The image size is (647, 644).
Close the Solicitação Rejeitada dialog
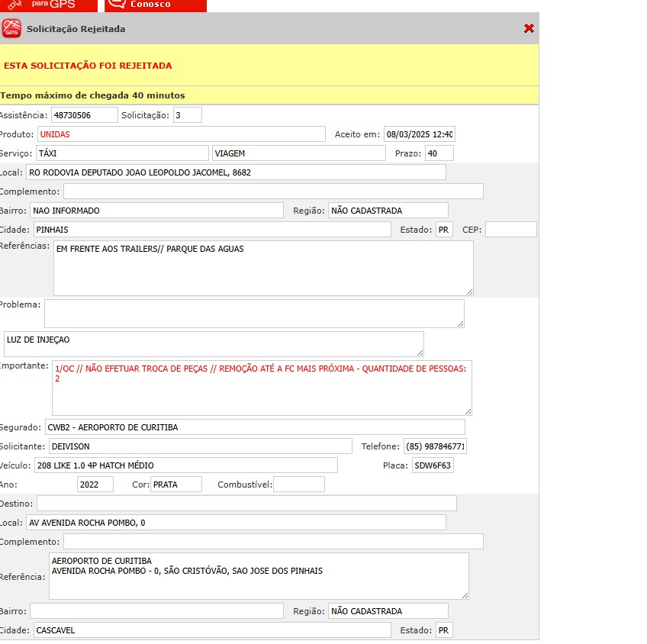pos(529,28)
